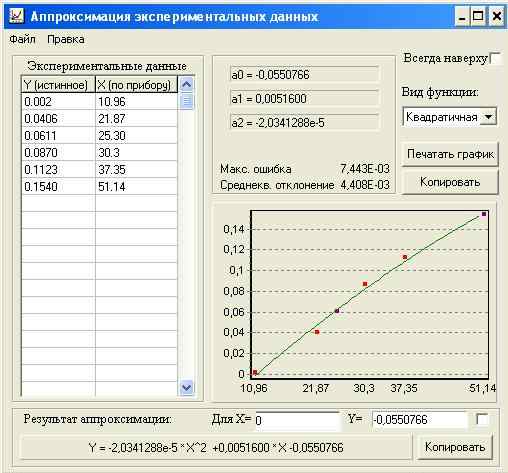Select the table cell containing 37.35
This screenshot has height=473, width=508.
[x=136, y=169]
